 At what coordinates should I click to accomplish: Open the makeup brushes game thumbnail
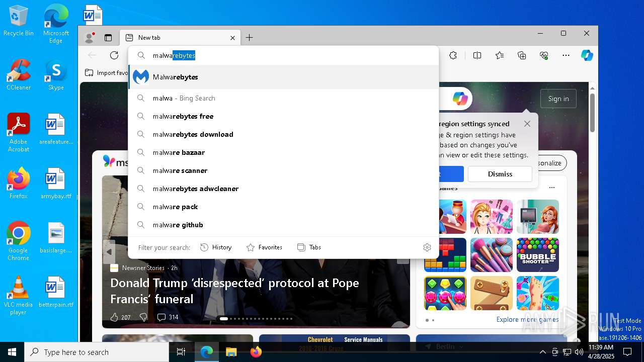click(x=492, y=255)
